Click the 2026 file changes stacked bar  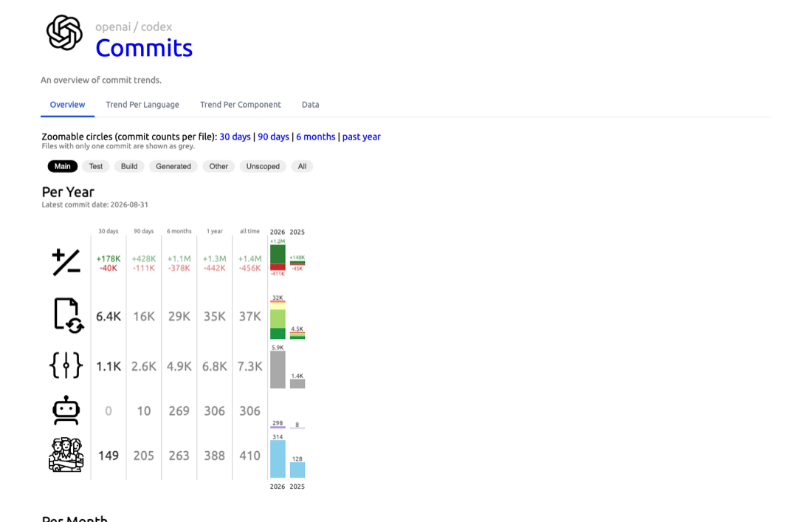pos(278,320)
